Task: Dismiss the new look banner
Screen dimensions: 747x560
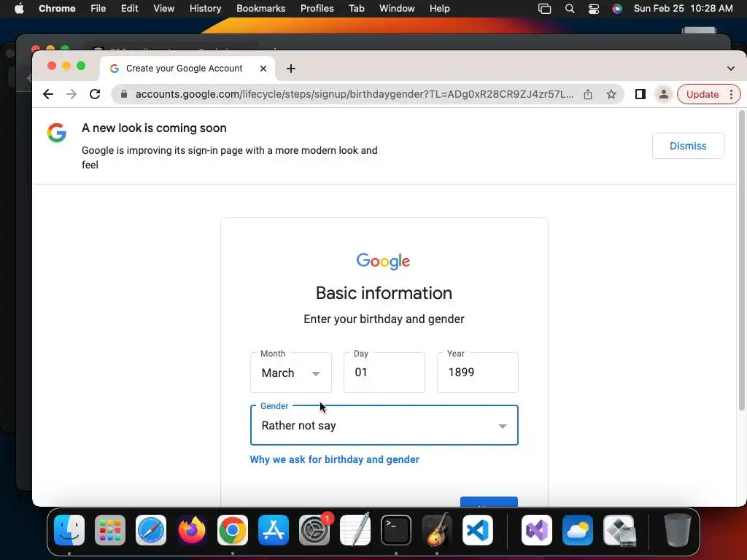Action: pos(688,146)
